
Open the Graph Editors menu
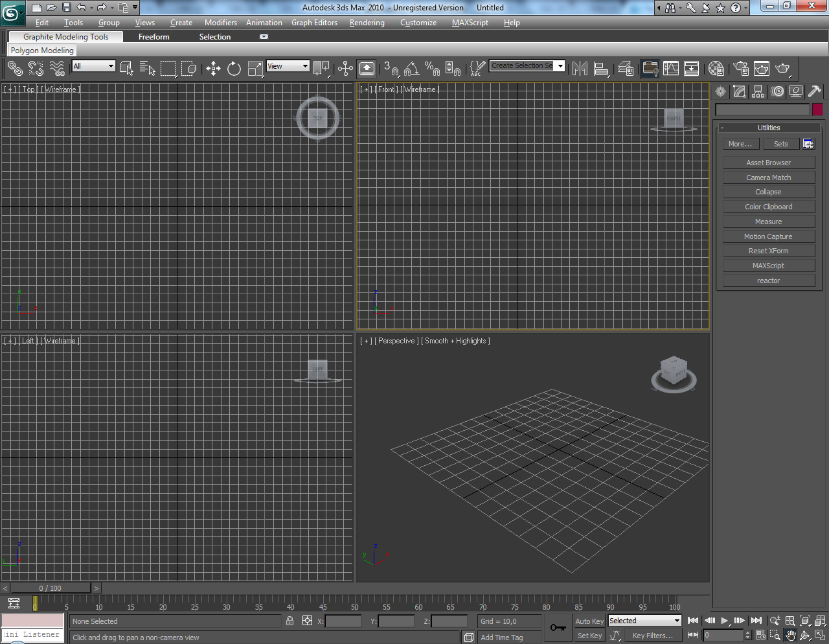tap(314, 23)
